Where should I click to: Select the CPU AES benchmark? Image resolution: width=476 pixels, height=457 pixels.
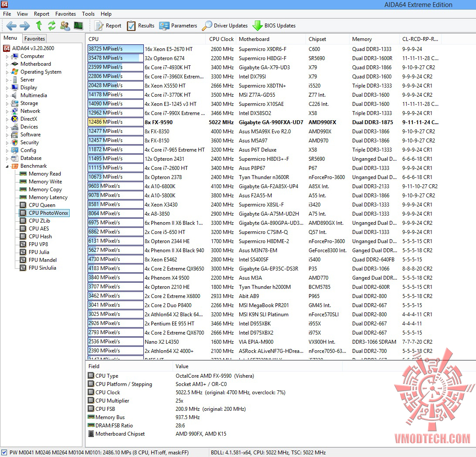tap(38, 229)
